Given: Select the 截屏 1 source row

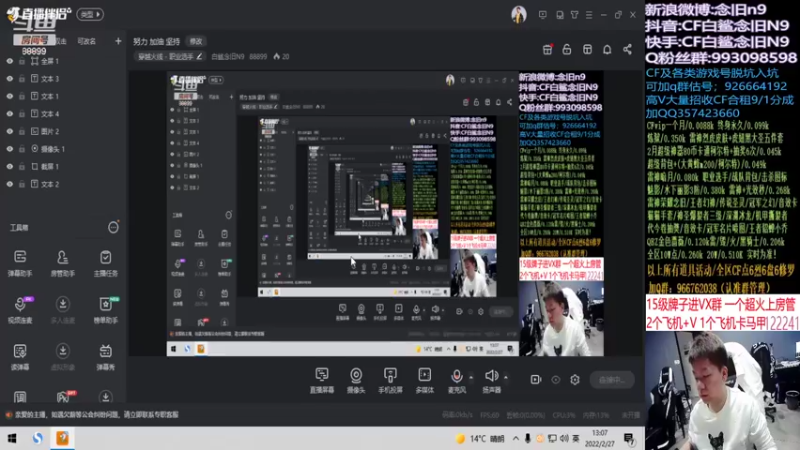Looking at the screenshot, I should (63, 166).
